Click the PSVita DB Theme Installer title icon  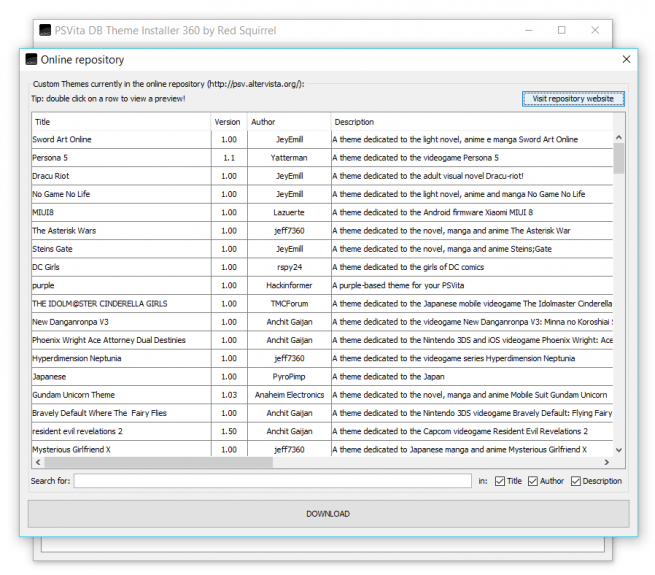[x=44, y=30]
